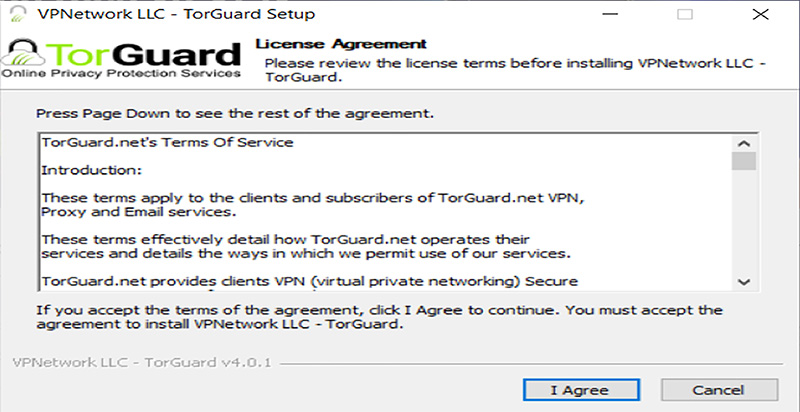Click the Introduction: line in the license

tap(91, 170)
